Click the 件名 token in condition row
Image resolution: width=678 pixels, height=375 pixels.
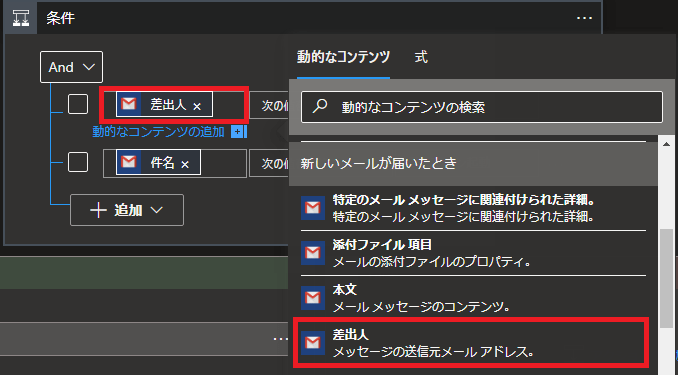point(158,162)
